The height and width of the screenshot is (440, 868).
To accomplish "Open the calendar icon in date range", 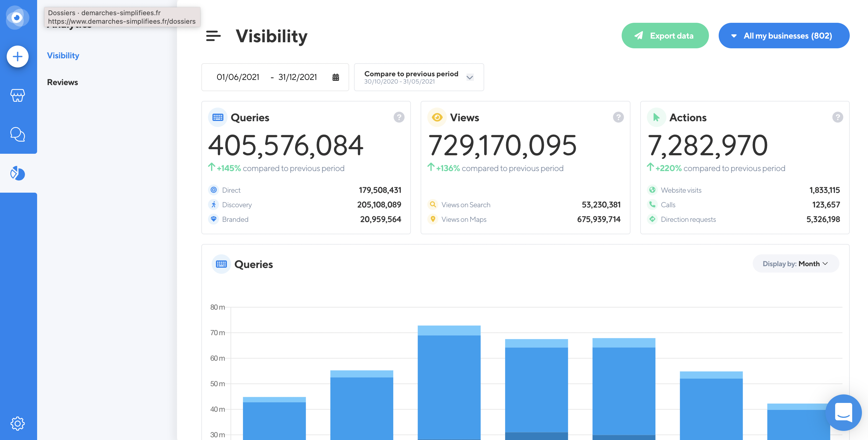I will (335, 77).
